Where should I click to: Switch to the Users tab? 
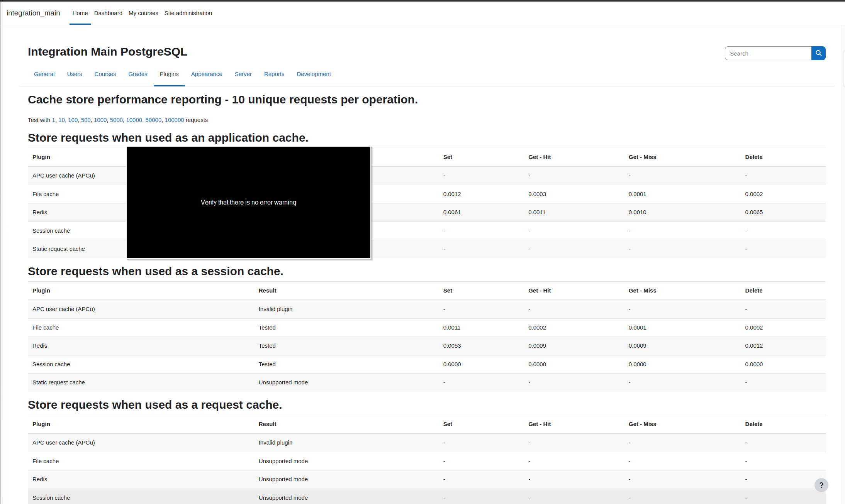(x=75, y=74)
